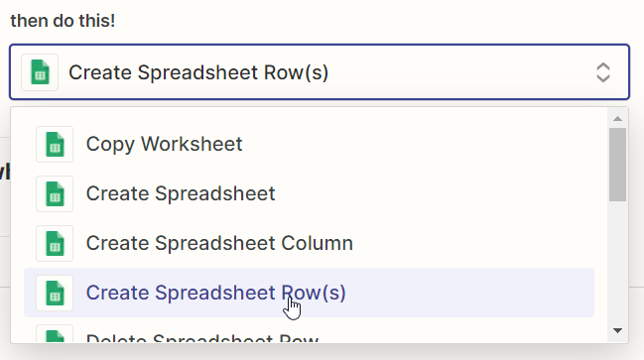Click the Sheets icon in the highlighted Row(s) option

pos(55,294)
